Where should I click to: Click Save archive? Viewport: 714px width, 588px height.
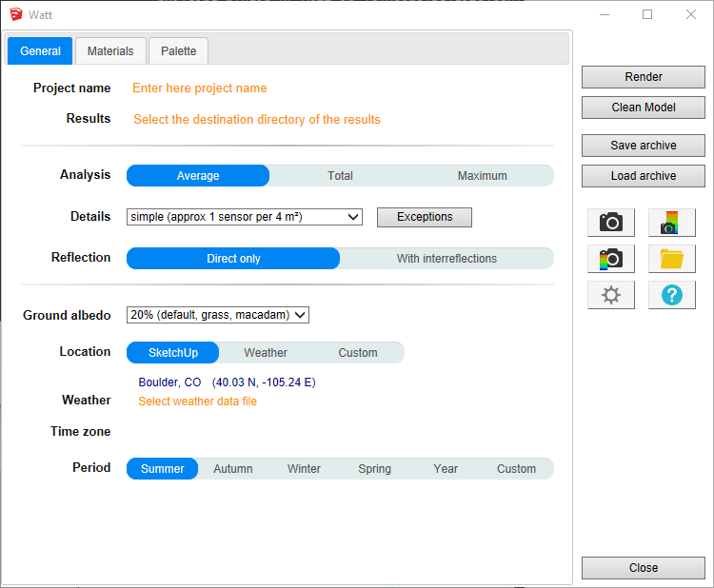pos(644,146)
